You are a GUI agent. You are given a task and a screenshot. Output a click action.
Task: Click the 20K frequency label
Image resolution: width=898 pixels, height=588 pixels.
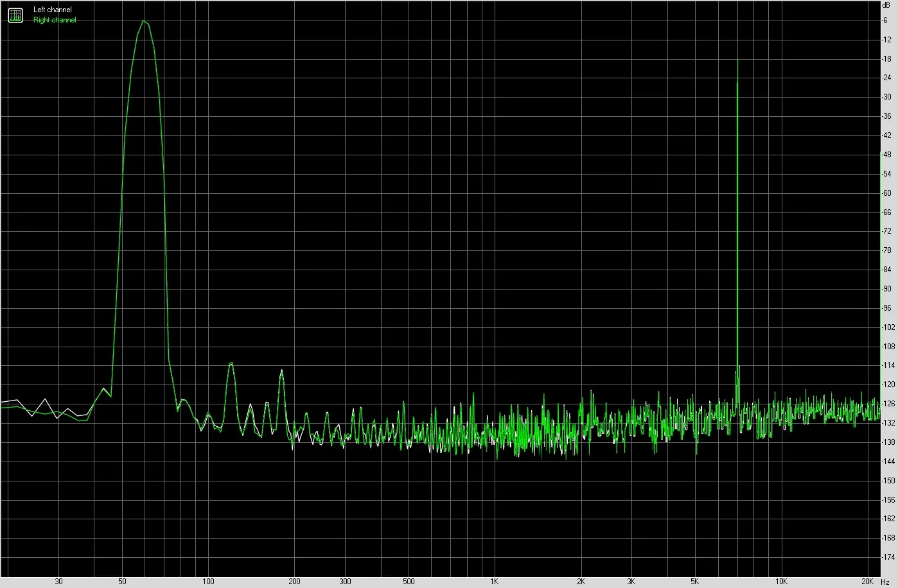click(868, 582)
